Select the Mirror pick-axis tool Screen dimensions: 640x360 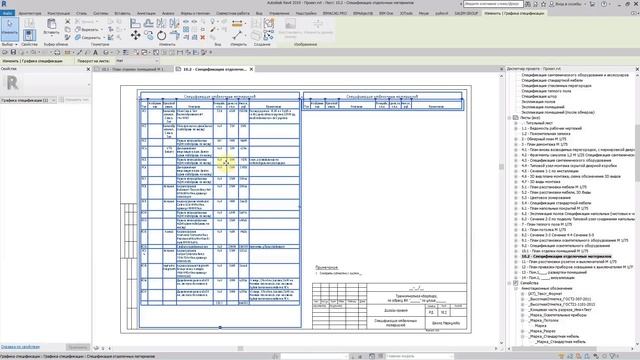tap(161, 24)
